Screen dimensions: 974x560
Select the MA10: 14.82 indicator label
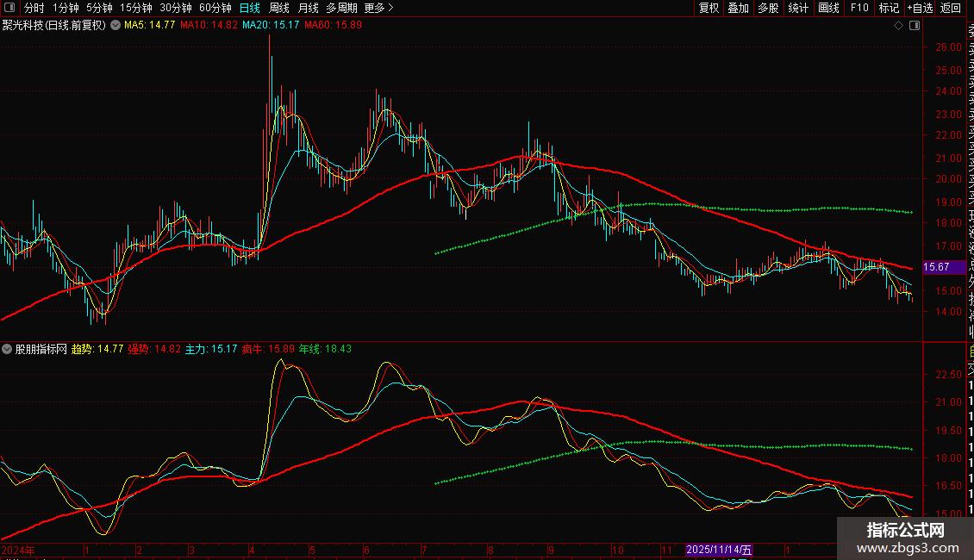pos(209,25)
